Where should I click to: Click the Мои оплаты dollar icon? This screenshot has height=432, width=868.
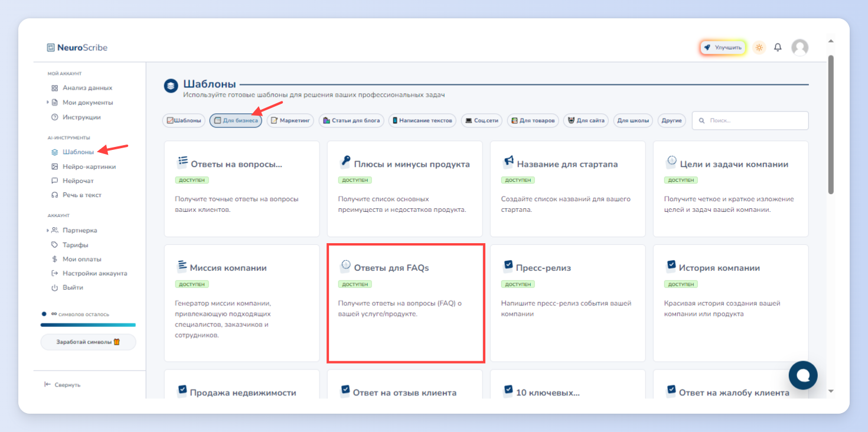(55, 259)
